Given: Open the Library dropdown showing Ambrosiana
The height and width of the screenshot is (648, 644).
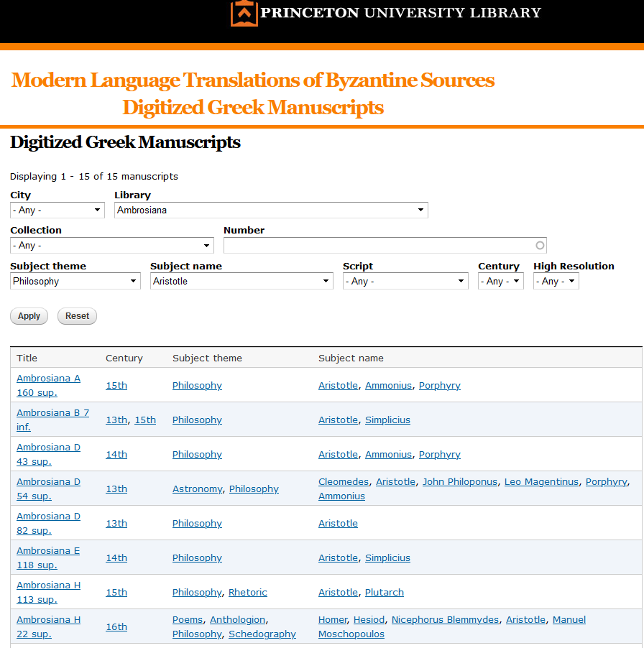Looking at the screenshot, I should pos(271,210).
